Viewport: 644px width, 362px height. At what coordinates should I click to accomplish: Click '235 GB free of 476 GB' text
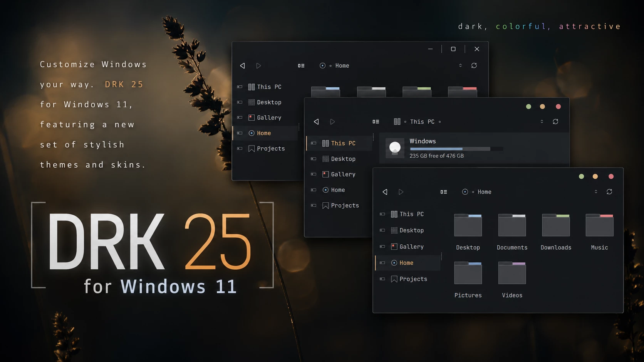pyautogui.click(x=436, y=156)
